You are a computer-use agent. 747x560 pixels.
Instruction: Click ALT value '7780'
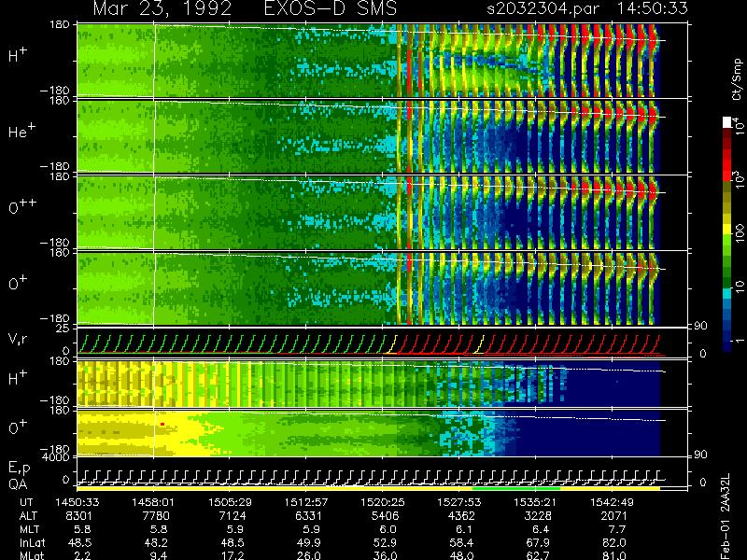coord(156,516)
